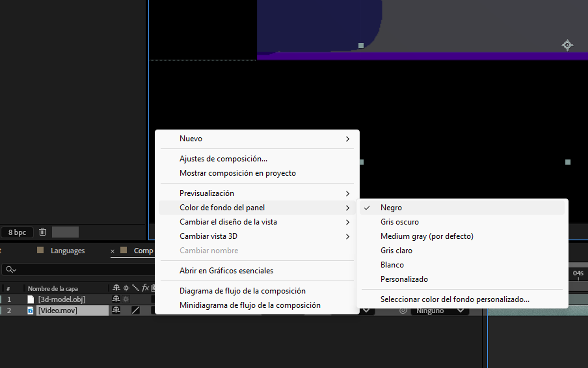The image size is (588, 368).
Task: Click the anchor point crosshair icon in viewer
Action: (567, 45)
